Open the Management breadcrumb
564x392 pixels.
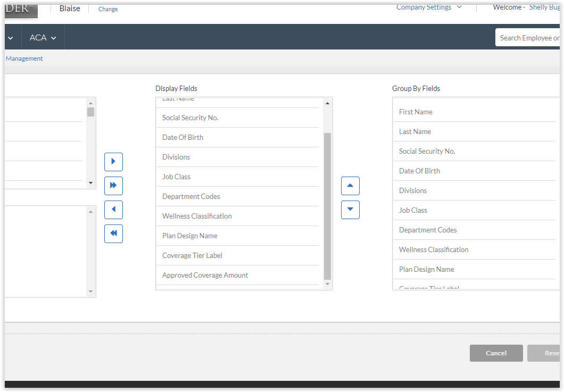tap(24, 58)
